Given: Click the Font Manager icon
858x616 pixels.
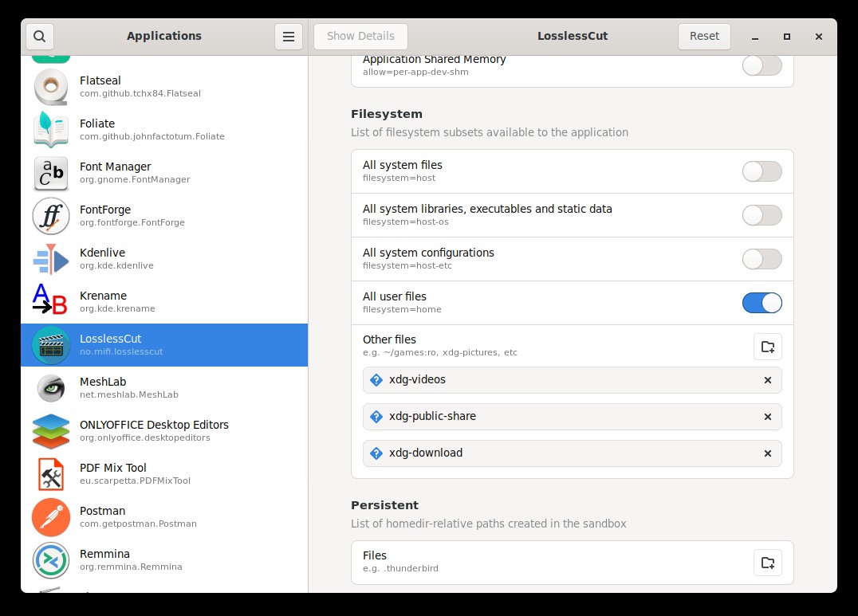Looking at the screenshot, I should pos(51,173).
